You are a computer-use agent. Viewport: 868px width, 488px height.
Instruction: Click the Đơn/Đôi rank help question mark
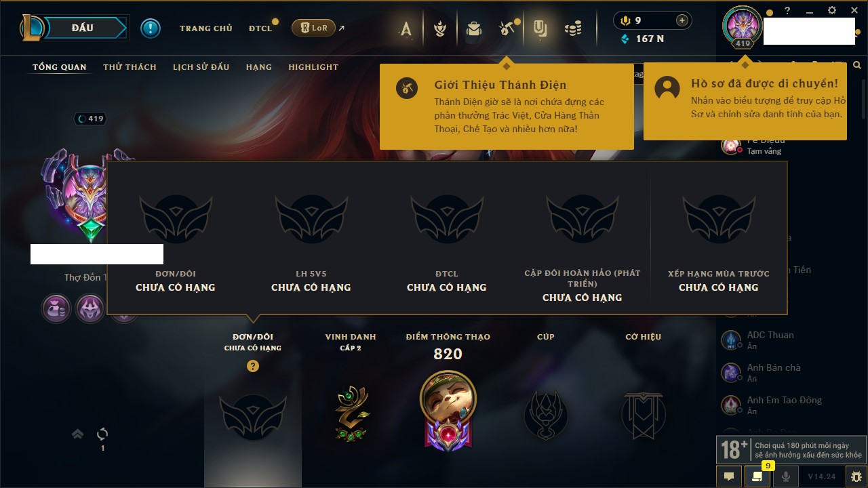(x=253, y=366)
